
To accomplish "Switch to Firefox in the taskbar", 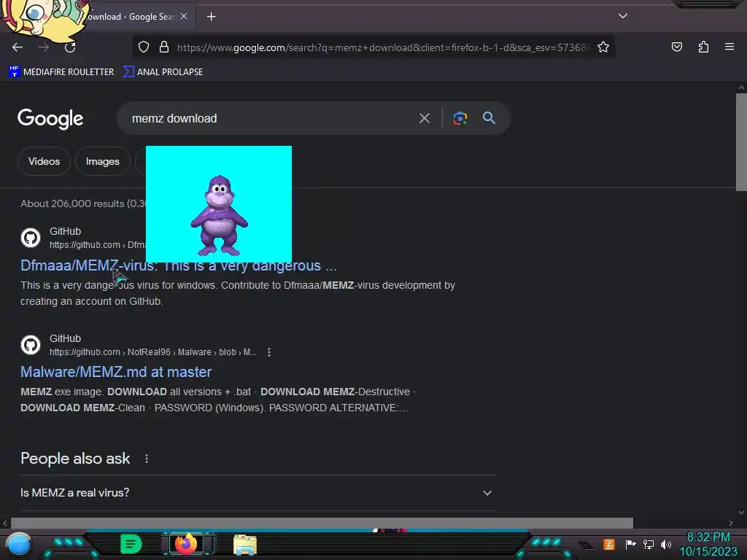I will click(x=186, y=544).
